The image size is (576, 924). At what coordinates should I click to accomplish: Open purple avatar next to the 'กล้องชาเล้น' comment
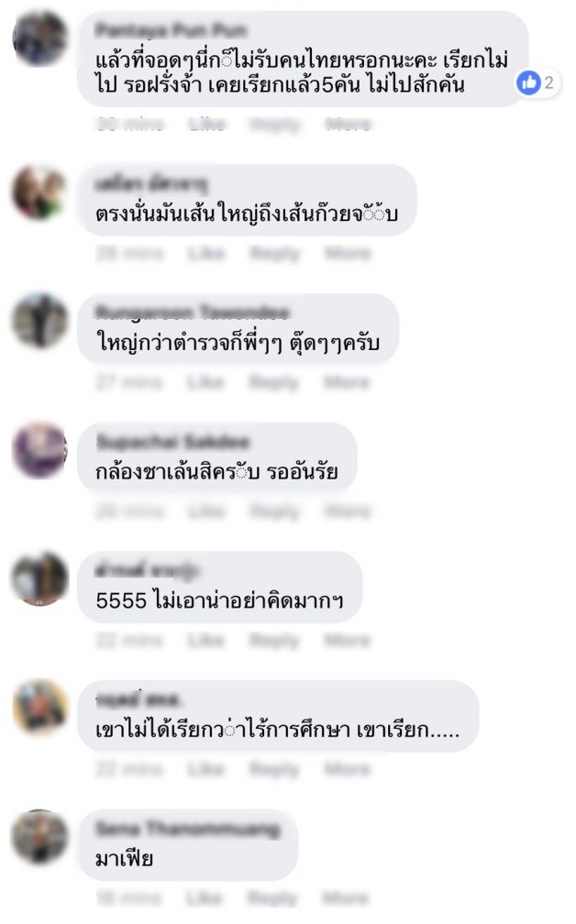(40, 449)
